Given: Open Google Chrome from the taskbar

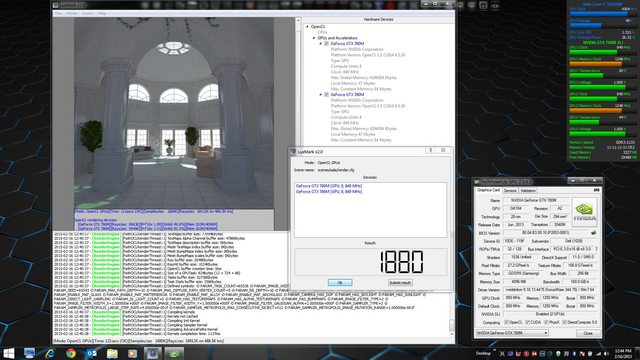Looking at the screenshot, I should (x=71, y=353).
